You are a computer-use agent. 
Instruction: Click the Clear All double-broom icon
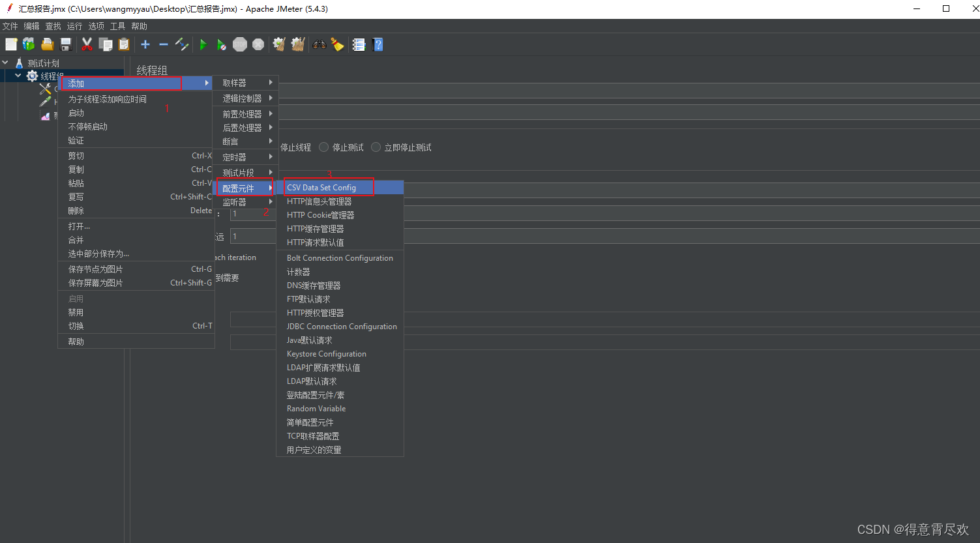[298, 44]
